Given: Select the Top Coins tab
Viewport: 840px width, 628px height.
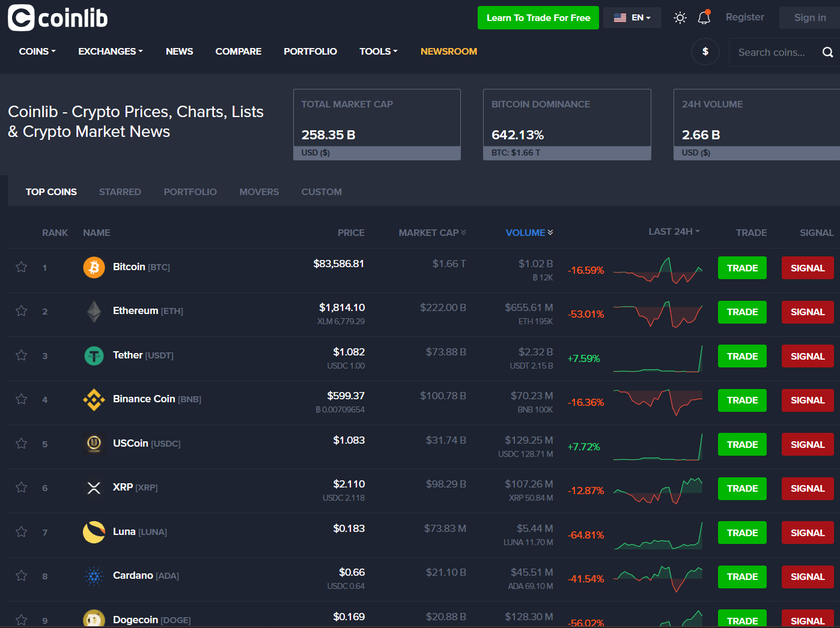Looking at the screenshot, I should pyautogui.click(x=51, y=192).
